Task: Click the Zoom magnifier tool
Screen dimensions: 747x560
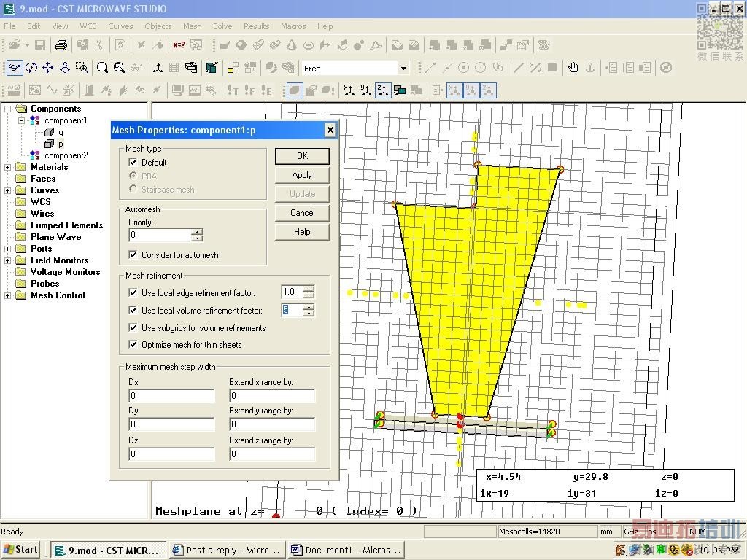Action: coord(103,68)
